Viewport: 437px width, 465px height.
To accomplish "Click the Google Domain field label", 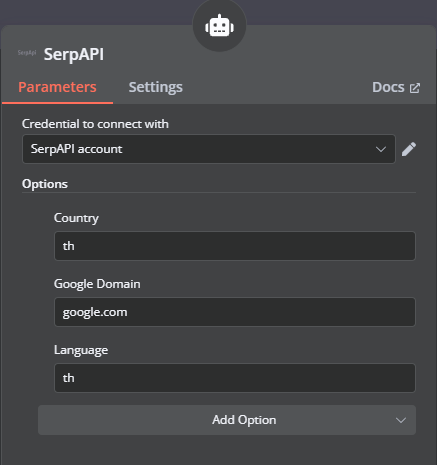I will (x=97, y=284).
